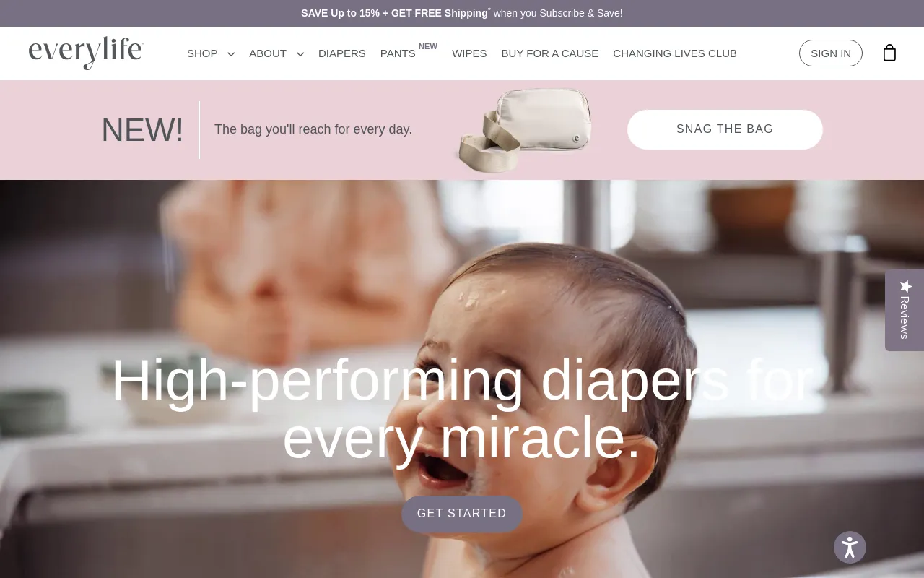The image size is (924, 578).
Task: Open CHANGING LIVES CLUB link
Action: point(675,53)
